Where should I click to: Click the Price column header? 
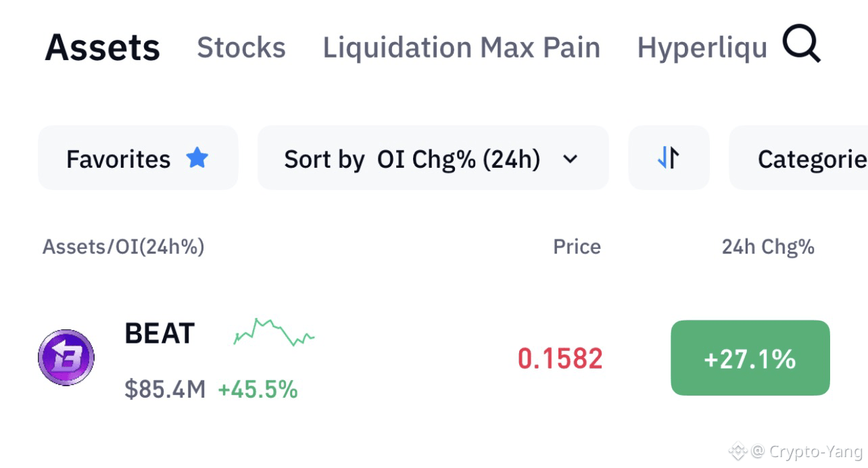(577, 247)
